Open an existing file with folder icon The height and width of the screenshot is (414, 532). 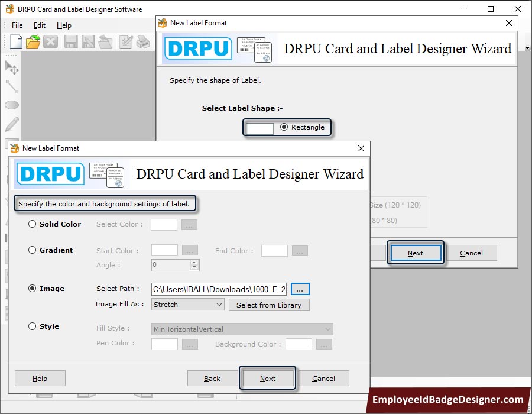pos(33,42)
